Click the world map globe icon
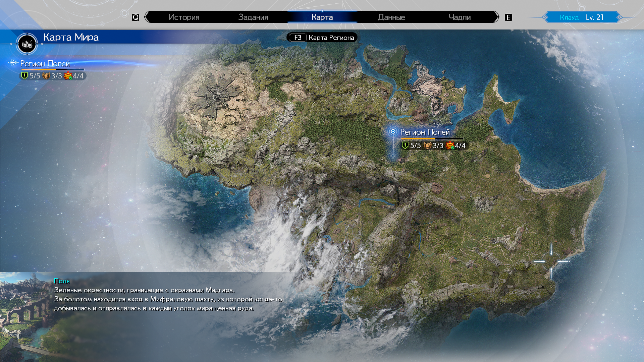 (x=27, y=44)
